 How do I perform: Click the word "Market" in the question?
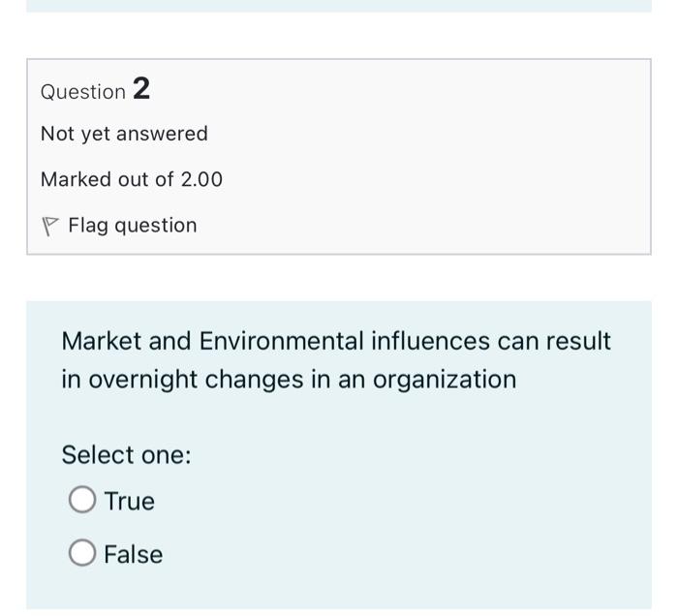pos(101,341)
